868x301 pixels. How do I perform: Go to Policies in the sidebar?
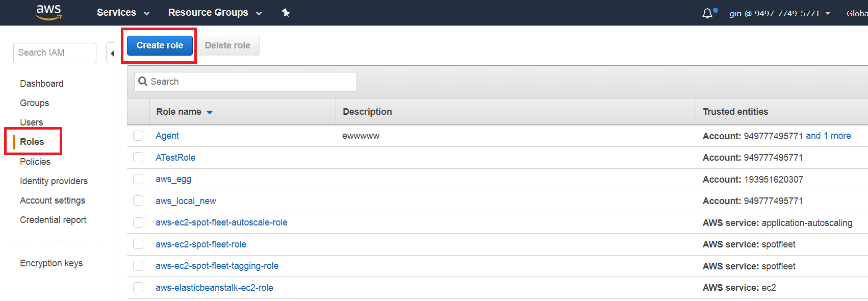click(35, 162)
